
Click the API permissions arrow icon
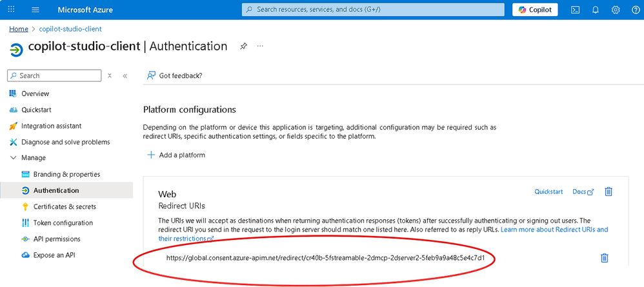[x=25, y=239]
